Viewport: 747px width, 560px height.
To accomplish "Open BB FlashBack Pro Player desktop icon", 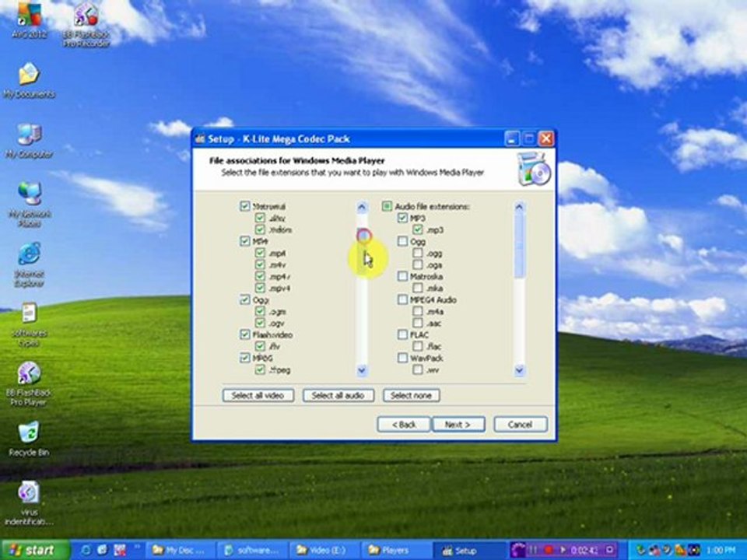I will pyautogui.click(x=29, y=383).
